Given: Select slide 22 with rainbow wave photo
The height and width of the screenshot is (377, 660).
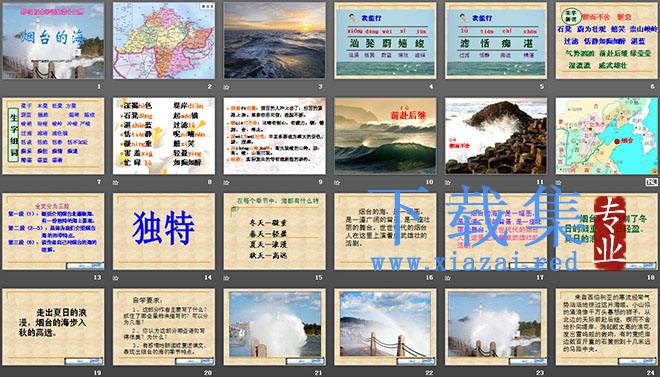Looking at the screenshot, I should click(385, 327).
